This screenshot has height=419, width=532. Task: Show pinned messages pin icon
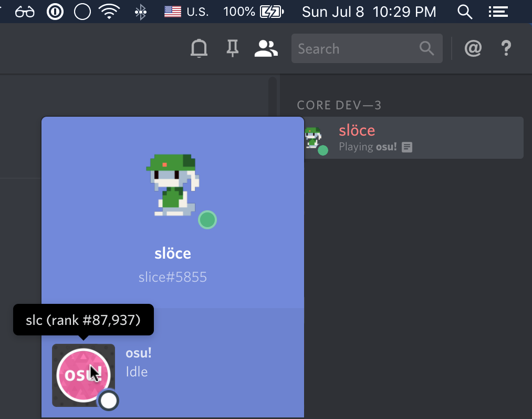pos(233,48)
